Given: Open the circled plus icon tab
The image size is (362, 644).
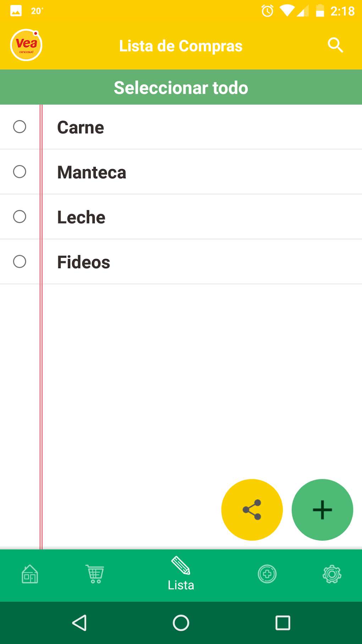Looking at the screenshot, I should pos(267,574).
